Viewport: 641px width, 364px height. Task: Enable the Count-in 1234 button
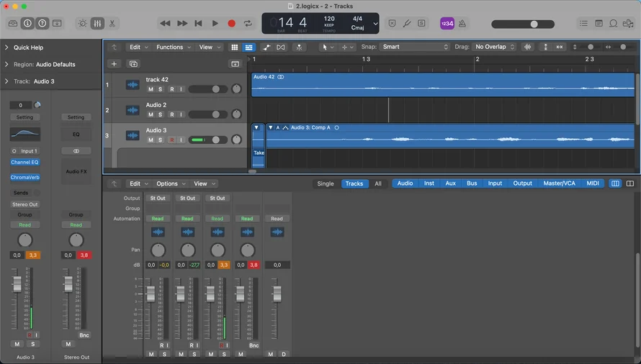click(447, 24)
